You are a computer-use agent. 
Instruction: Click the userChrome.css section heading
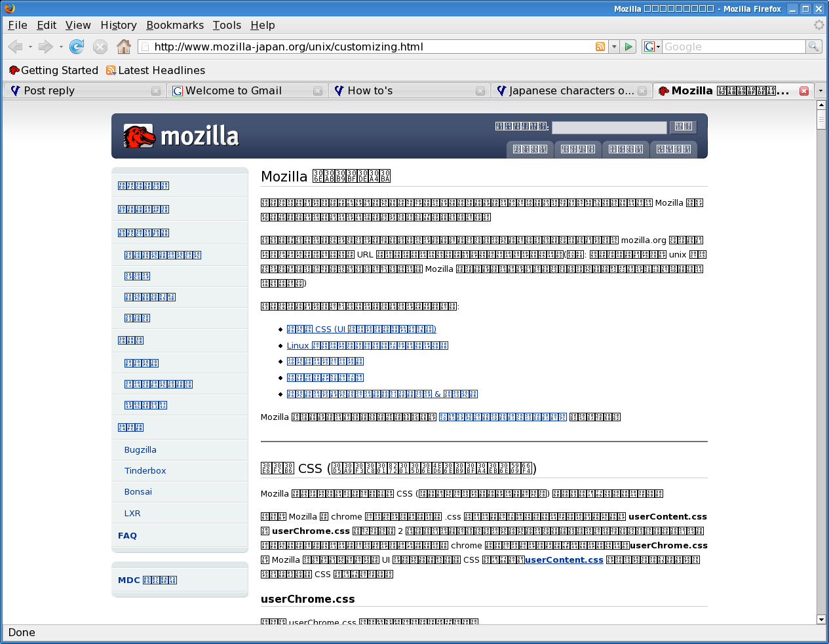[x=308, y=599]
